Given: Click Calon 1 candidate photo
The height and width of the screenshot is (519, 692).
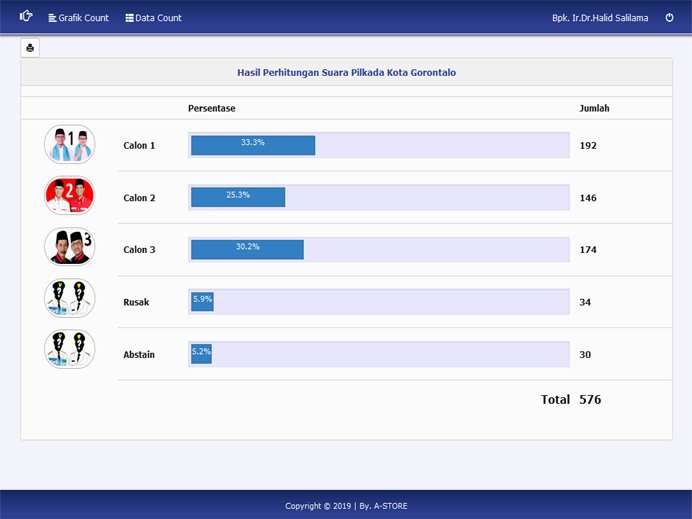Looking at the screenshot, I should pos(69,145).
